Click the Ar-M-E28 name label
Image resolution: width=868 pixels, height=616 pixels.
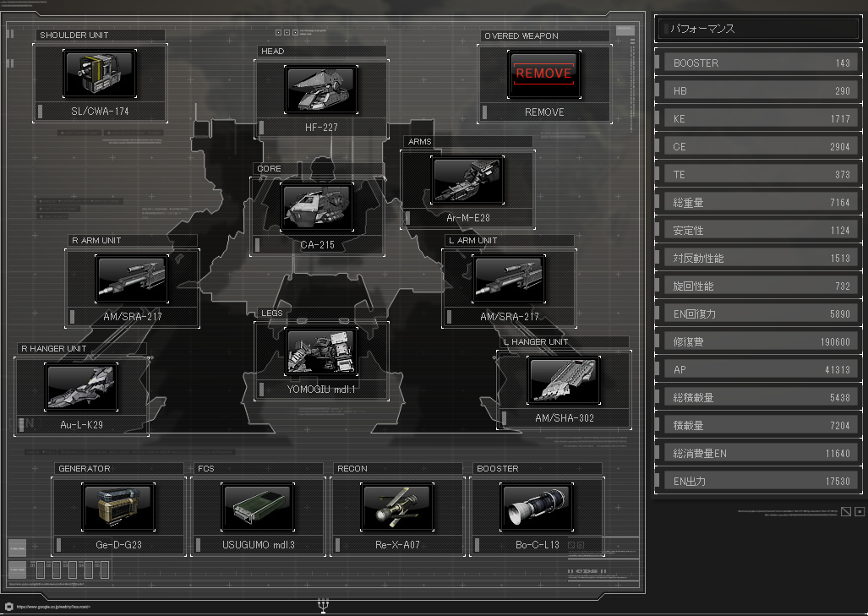[x=467, y=218]
